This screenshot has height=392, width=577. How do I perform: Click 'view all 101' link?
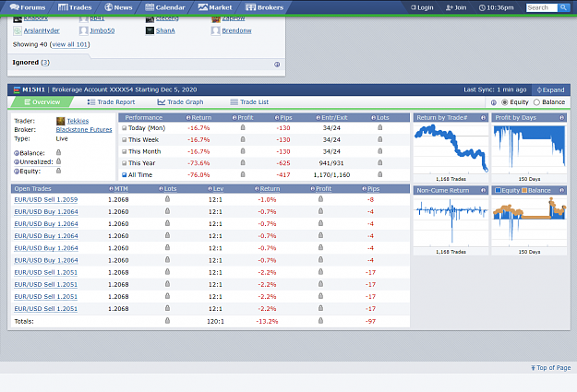point(69,44)
